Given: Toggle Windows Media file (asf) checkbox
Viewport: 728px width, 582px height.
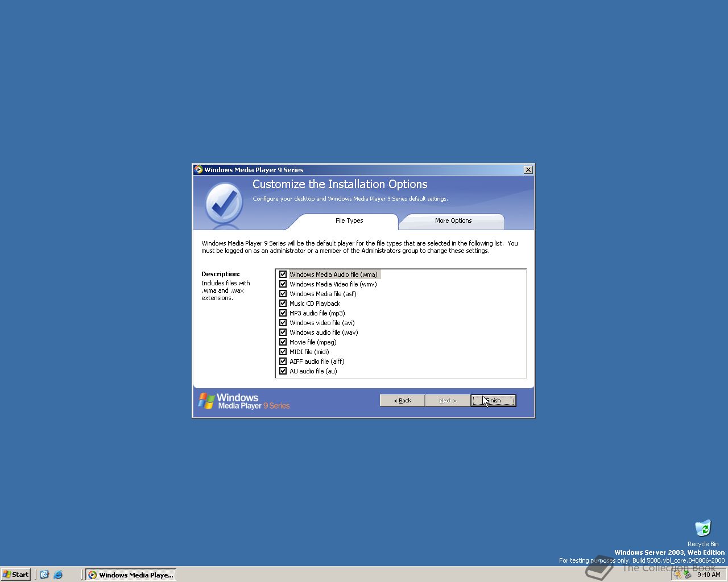Looking at the screenshot, I should point(283,294).
